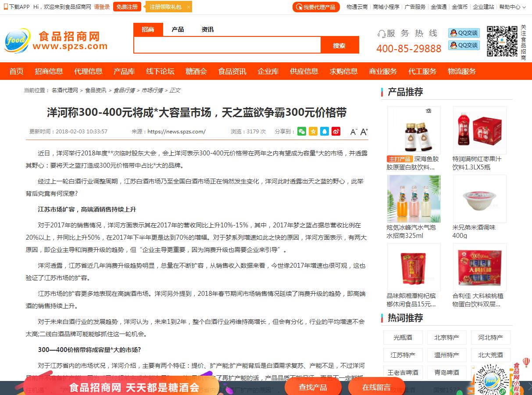Click the 下载APP phone icon link
The width and height of the screenshot is (532, 395).
point(16,7)
